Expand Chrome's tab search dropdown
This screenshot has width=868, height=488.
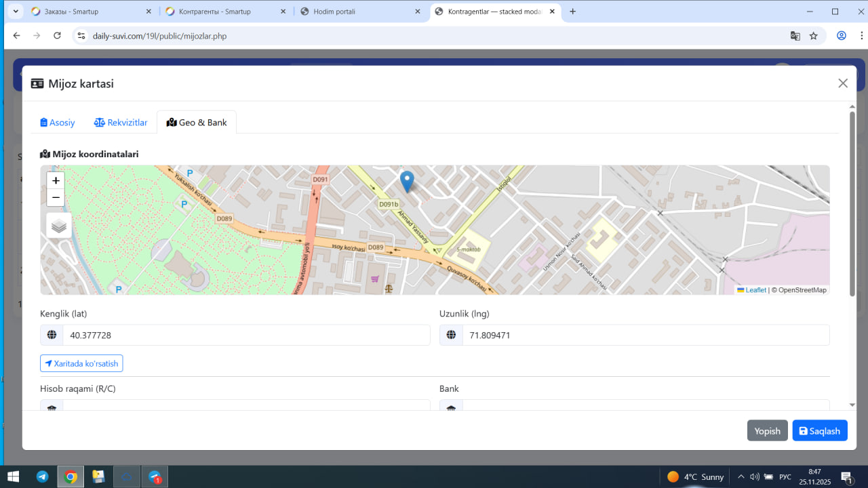pos(16,12)
